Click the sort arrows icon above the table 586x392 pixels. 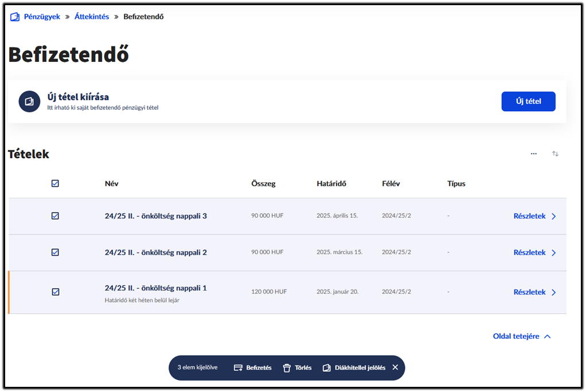click(x=555, y=154)
